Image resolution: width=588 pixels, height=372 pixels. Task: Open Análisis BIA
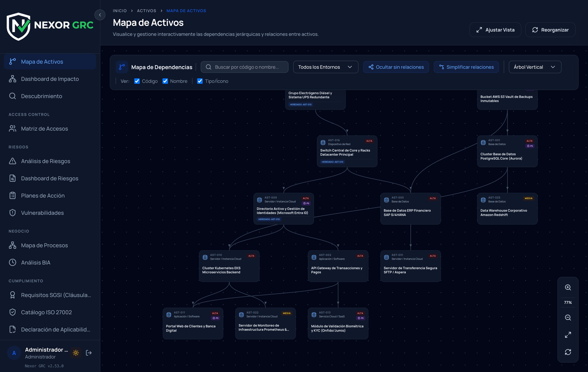(50, 263)
